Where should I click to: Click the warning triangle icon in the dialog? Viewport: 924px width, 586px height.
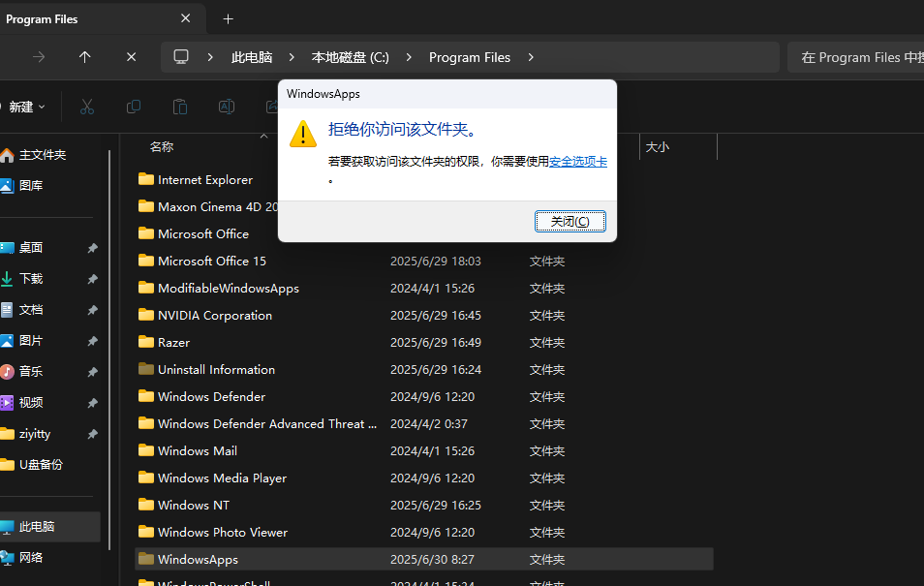[303, 134]
